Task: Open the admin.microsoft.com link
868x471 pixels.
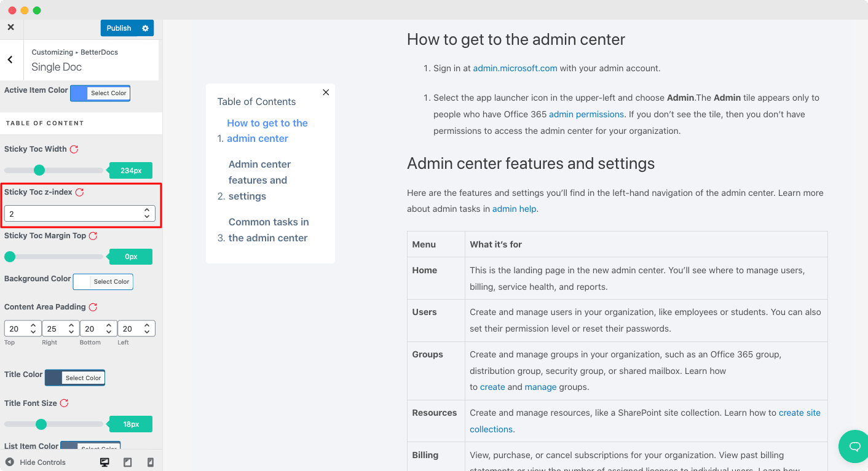Action: 515,68
